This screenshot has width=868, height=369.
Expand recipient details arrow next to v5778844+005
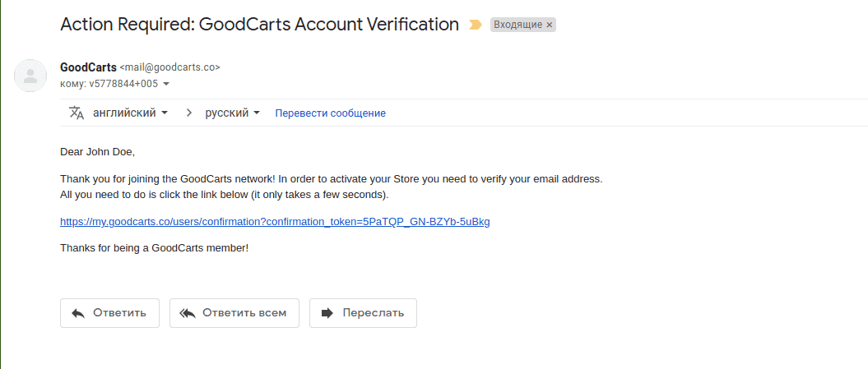(x=166, y=84)
